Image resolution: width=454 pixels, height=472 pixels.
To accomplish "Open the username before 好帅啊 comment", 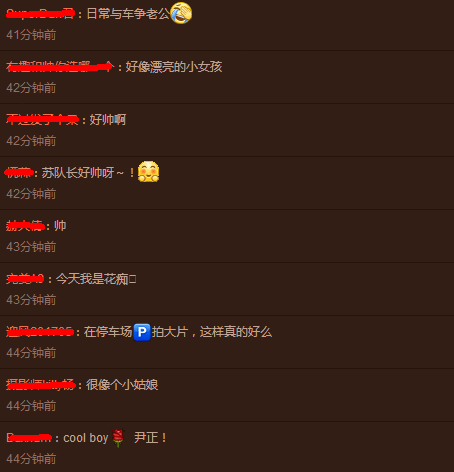I will coord(42,120).
